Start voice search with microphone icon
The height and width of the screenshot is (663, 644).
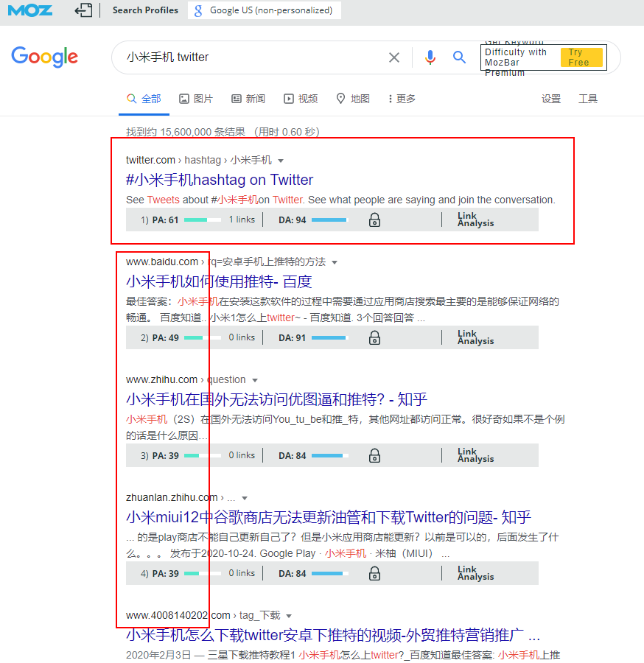click(x=430, y=57)
